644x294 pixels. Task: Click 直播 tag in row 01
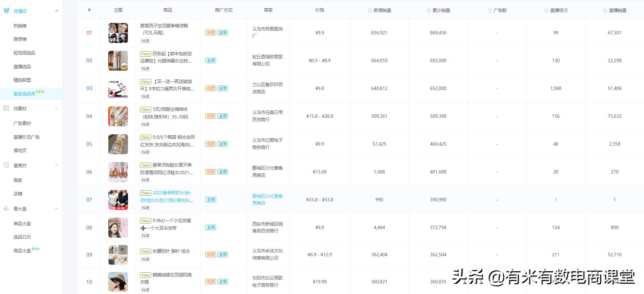[x=223, y=33]
